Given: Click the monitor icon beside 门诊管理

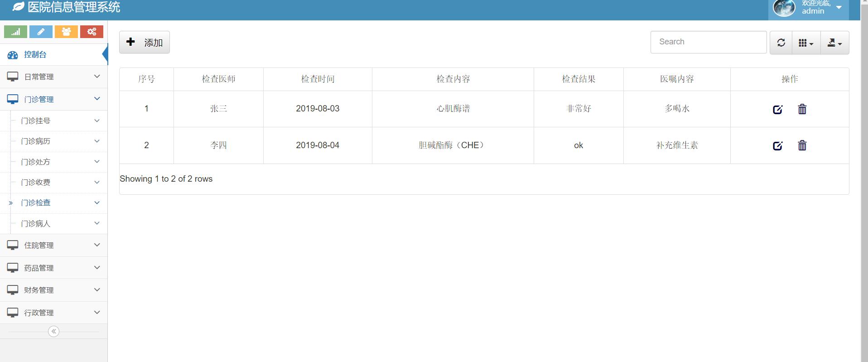Looking at the screenshot, I should point(13,99).
